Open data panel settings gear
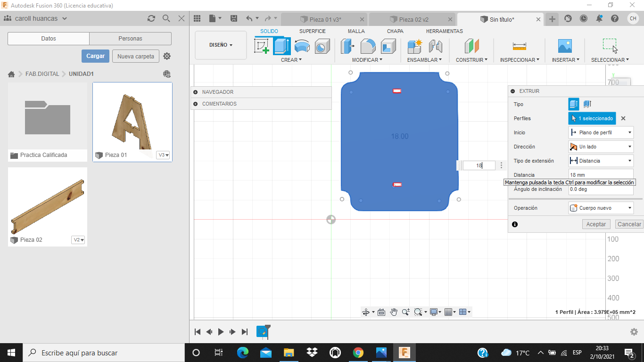Viewport: 644px width, 362px height. point(167,56)
